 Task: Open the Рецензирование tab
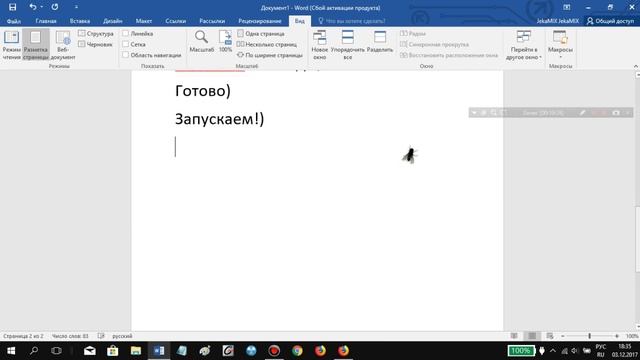[260, 21]
